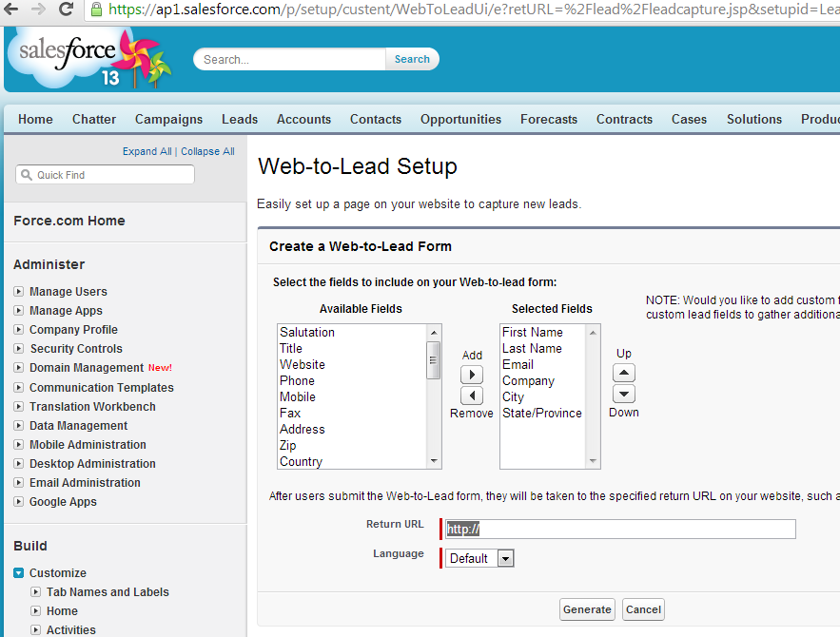Click the Cancel button
Image resolution: width=840 pixels, height=637 pixels.
click(x=643, y=609)
